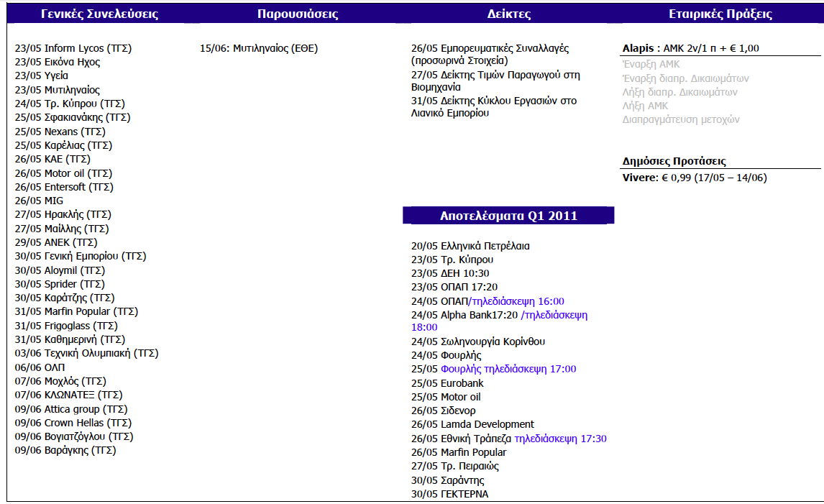824x504 pixels.
Task: Select the Alapis : ΑΜΚ 2ν/1 π heading
Action: (690, 48)
